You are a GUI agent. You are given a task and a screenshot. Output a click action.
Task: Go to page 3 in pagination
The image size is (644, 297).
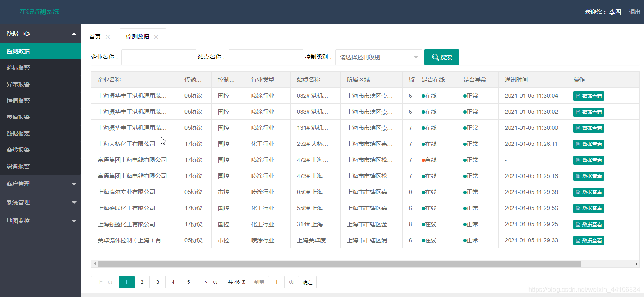(158, 282)
